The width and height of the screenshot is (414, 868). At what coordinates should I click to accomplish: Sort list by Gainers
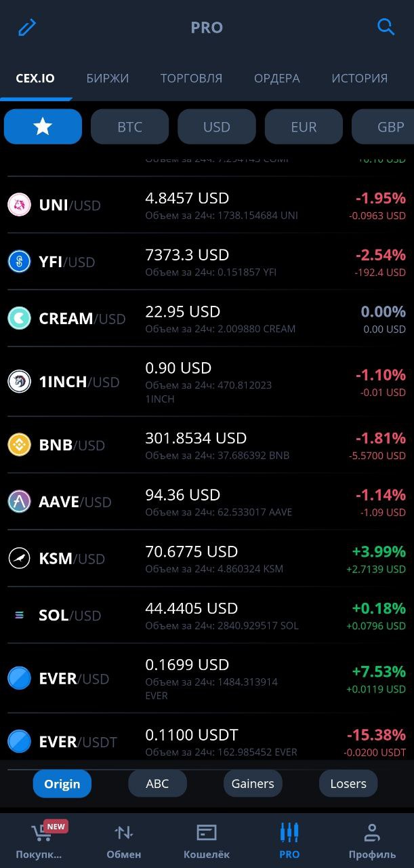pyautogui.click(x=253, y=784)
